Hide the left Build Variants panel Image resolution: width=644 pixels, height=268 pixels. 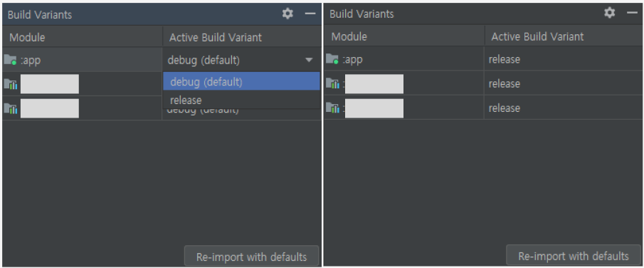point(310,14)
